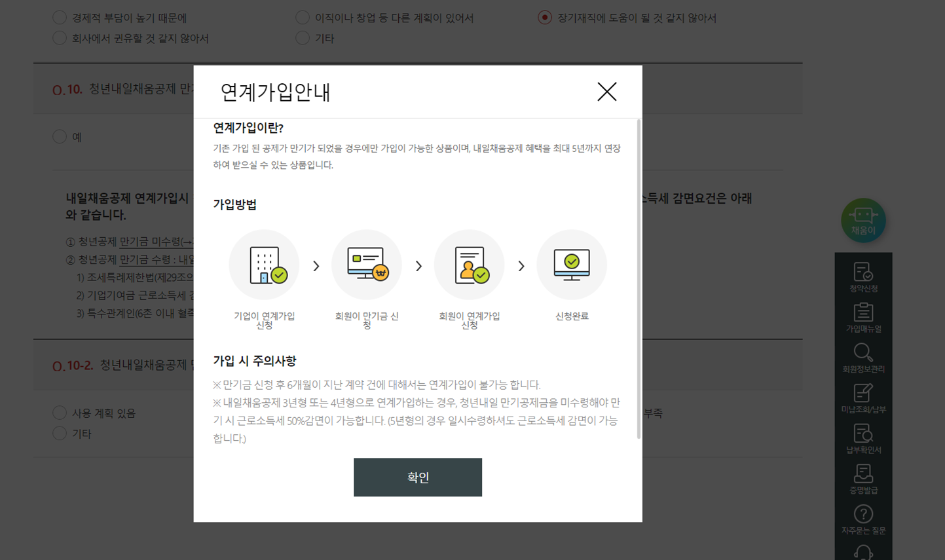Open the 채움이 chatbot icon
Image resolution: width=945 pixels, height=560 pixels.
point(863,221)
